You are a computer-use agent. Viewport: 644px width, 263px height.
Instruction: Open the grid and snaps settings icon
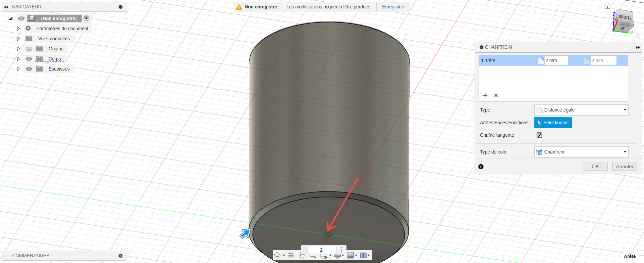pos(351,256)
